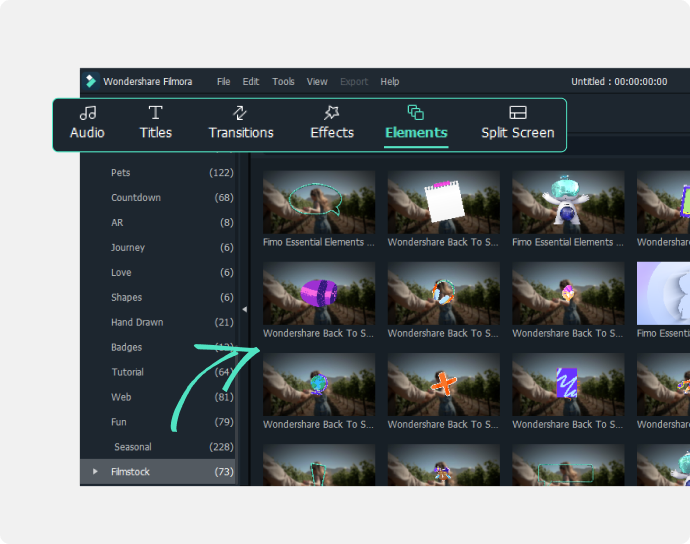Open the Export menu
Viewport: 690px width, 544px height.
pos(354,81)
